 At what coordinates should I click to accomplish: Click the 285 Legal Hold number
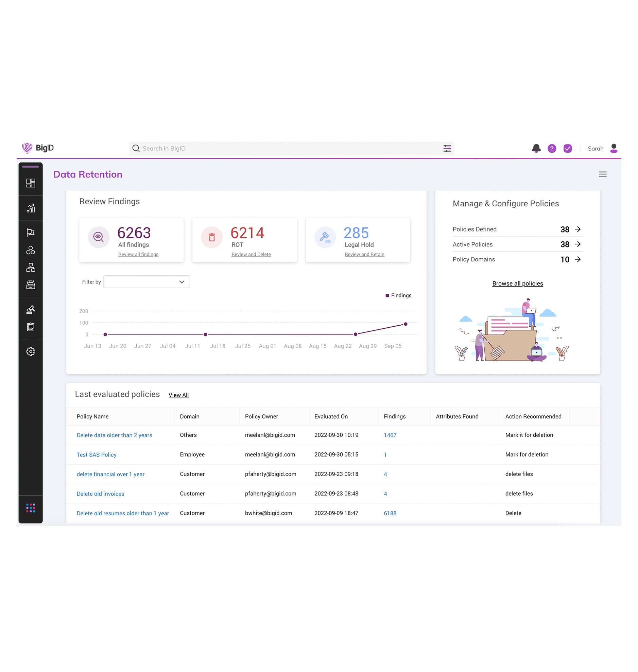pyautogui.click(x=356, y=233)
